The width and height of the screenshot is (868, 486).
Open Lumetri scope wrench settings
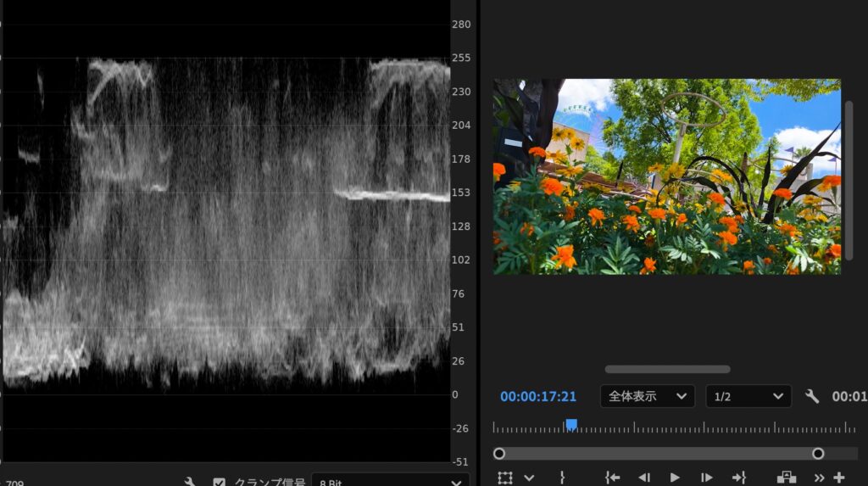(x=191, y=482)
